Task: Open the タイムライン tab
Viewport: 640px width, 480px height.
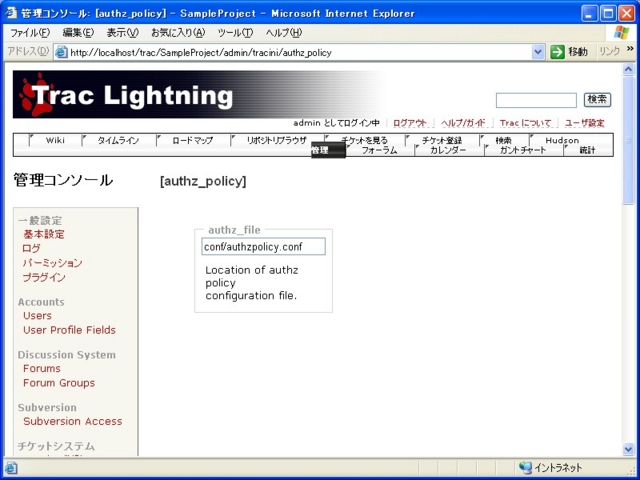Action: click(x=118, y=140)
